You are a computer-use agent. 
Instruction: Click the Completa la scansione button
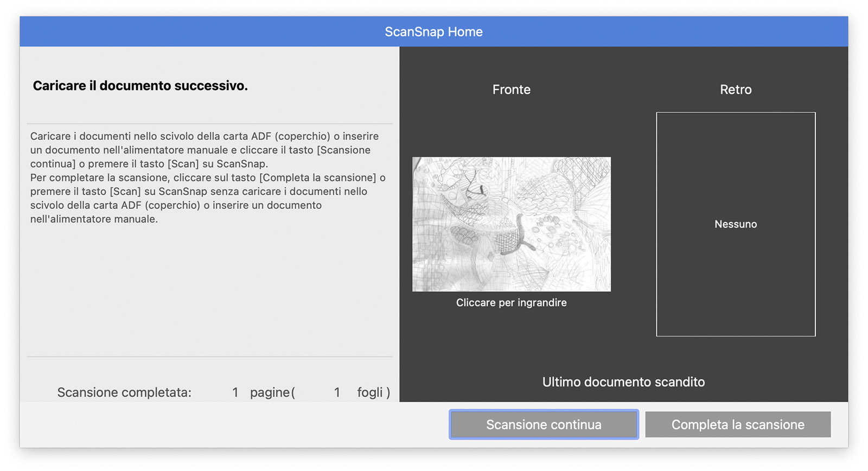pos(738,424)
